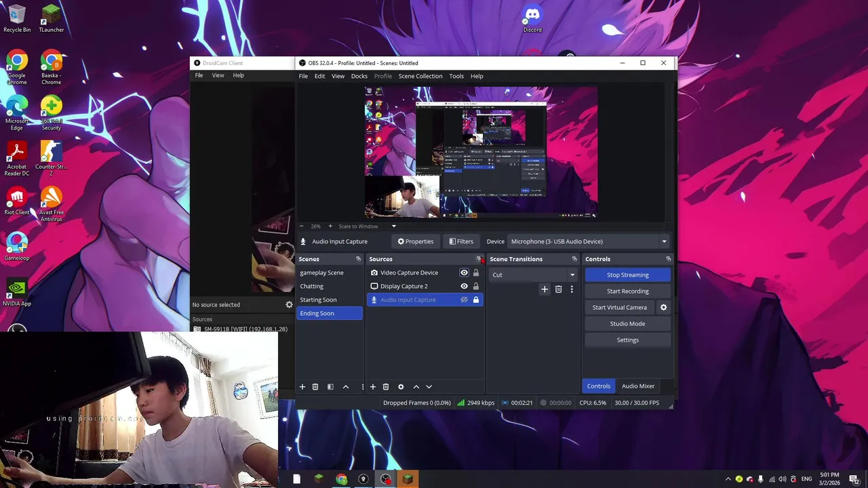This screenshot has height=488, width=868.
Task: Open taskbar clock showing 5:01 PM
Action: [829, 479]
